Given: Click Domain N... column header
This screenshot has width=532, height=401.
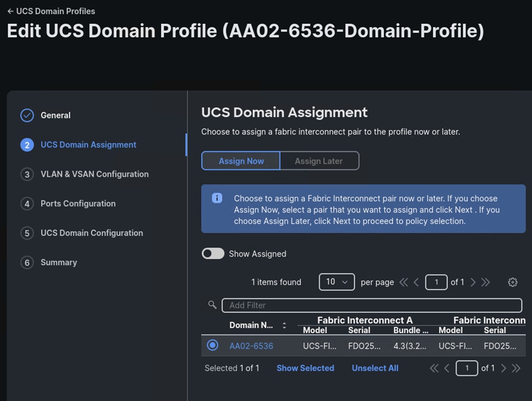Looking at the screenshot, I should [251, 325].
